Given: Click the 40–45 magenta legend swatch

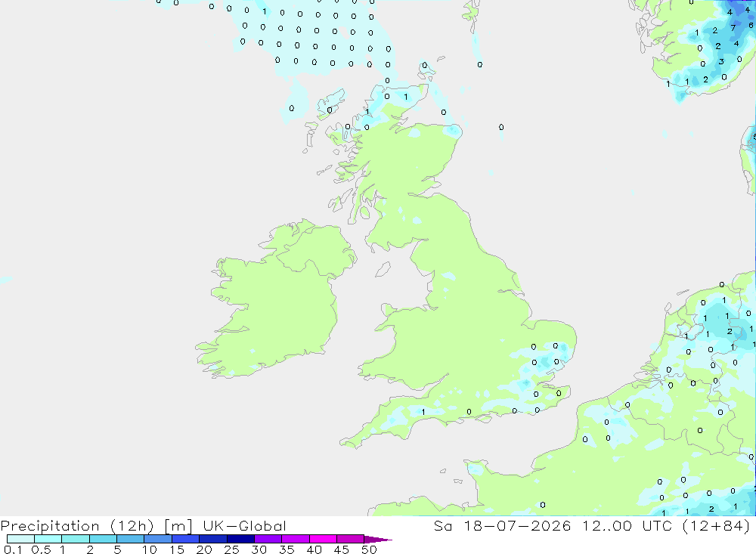Looking at the screenshot, I should [x=323, y=539].
